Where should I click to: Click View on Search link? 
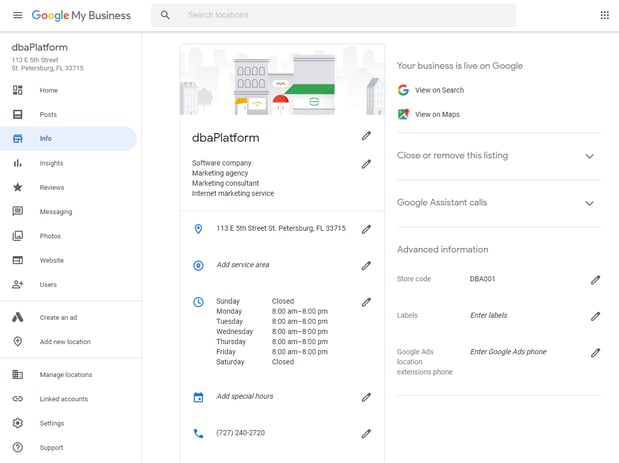click(x=439, y=90)
